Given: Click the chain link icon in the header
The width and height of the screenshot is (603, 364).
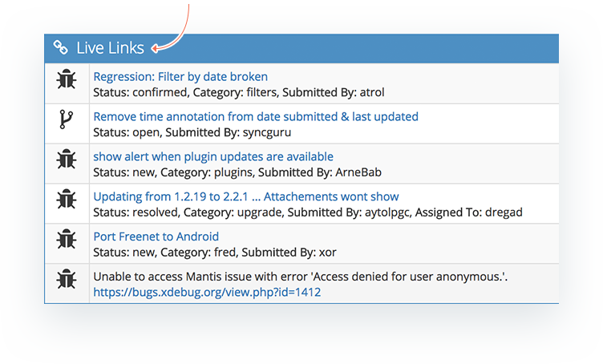Looking at the screenshot, I should click(60, 47).
